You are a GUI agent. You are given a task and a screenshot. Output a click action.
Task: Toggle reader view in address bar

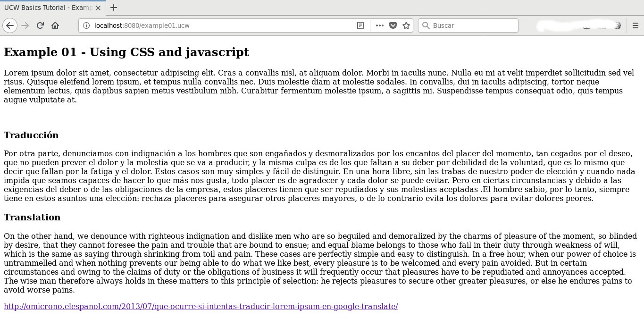coord(360,25)
